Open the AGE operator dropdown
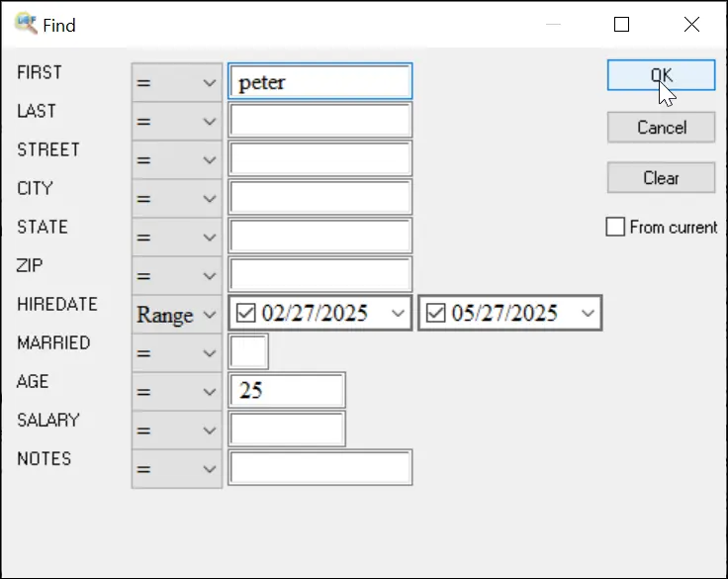The width and height of the screenshot is (728, 579). pos(177,391)
